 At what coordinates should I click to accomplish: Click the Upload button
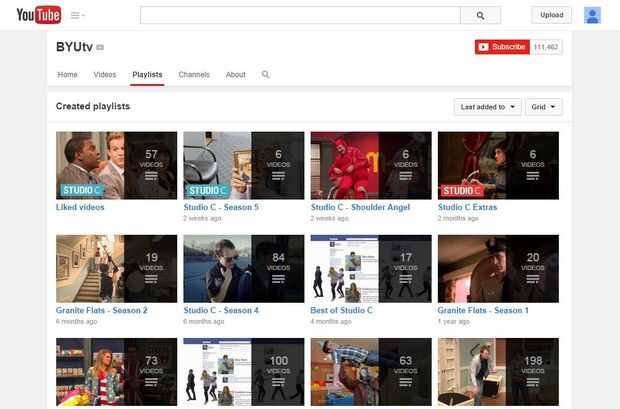[552, 15]
